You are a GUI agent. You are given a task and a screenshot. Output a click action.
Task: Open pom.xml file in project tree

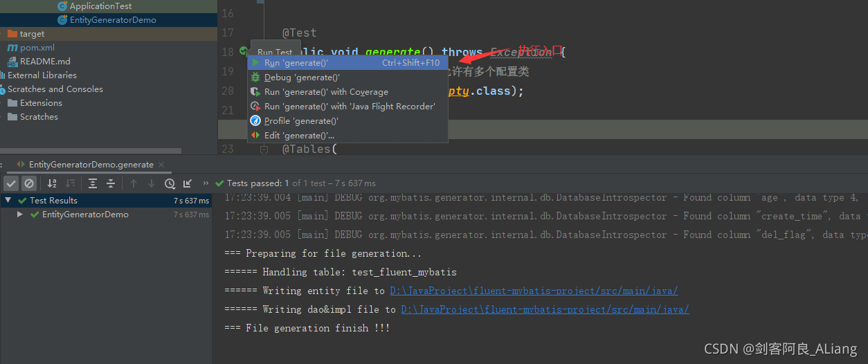pos(37,48)
